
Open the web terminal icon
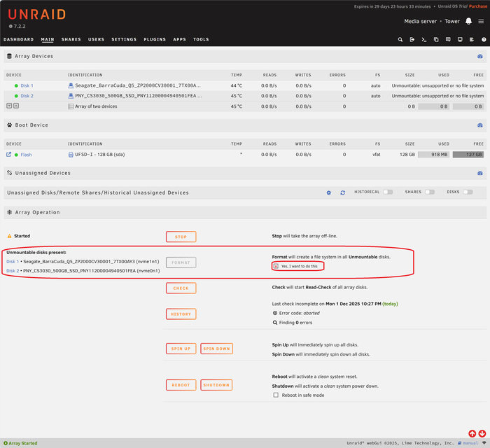click(424, 40)
